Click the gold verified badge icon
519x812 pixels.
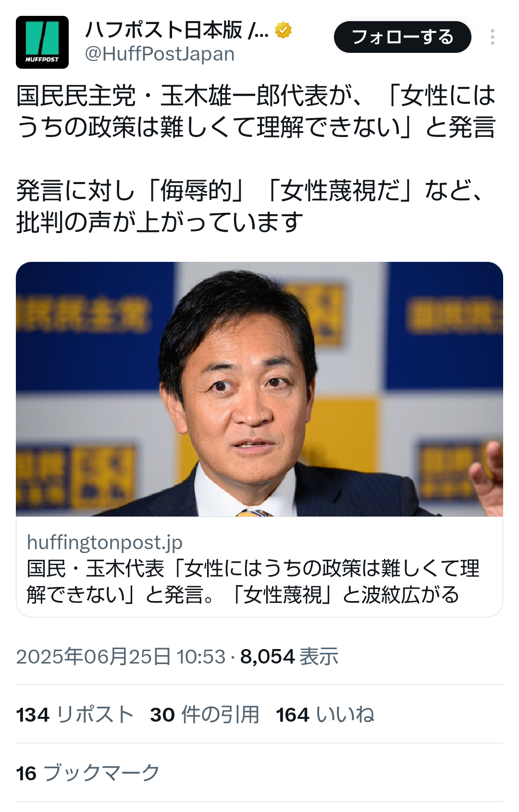(x=283, y=30)
